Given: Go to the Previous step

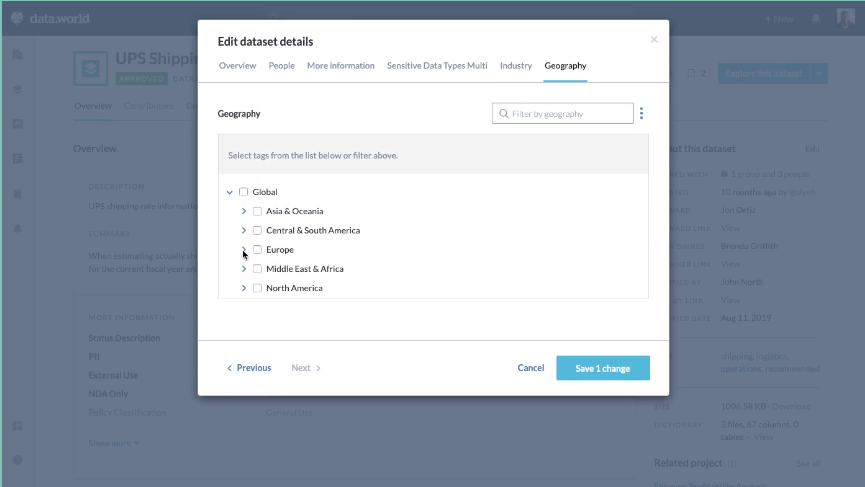Looking at the screenshot, I should pyautogui.click(x=249, y=368).
